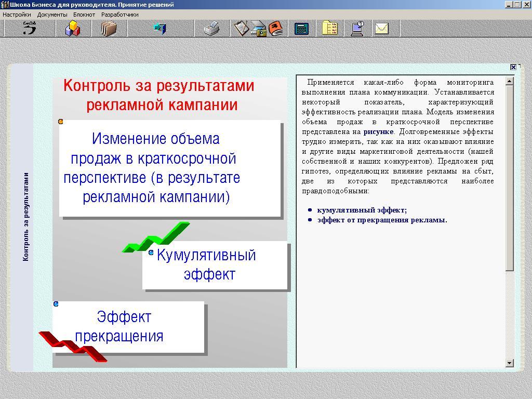Screen dimensions: 532x399
Task: Click the 'Кумулятивный эффект' box on slide
Action: (x=215, y=265)
